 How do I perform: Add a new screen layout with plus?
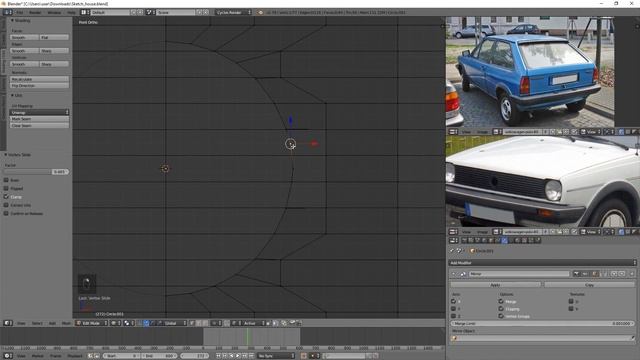tap(133, 12)
